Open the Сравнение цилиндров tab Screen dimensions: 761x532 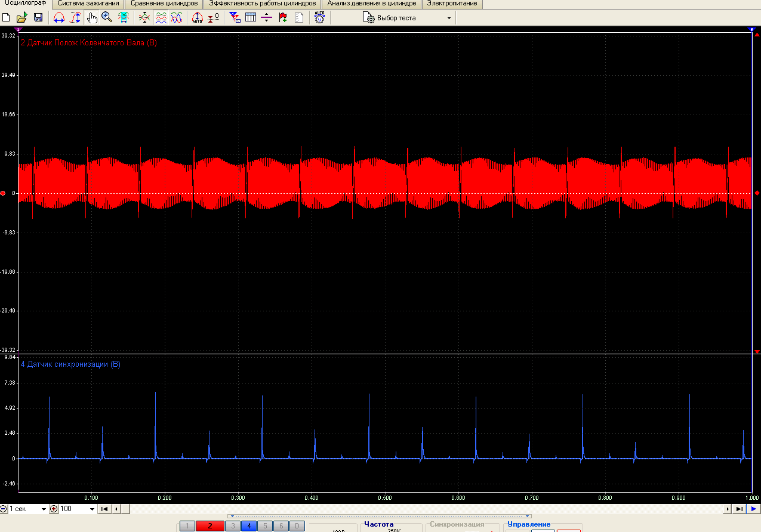pos(164,4)
